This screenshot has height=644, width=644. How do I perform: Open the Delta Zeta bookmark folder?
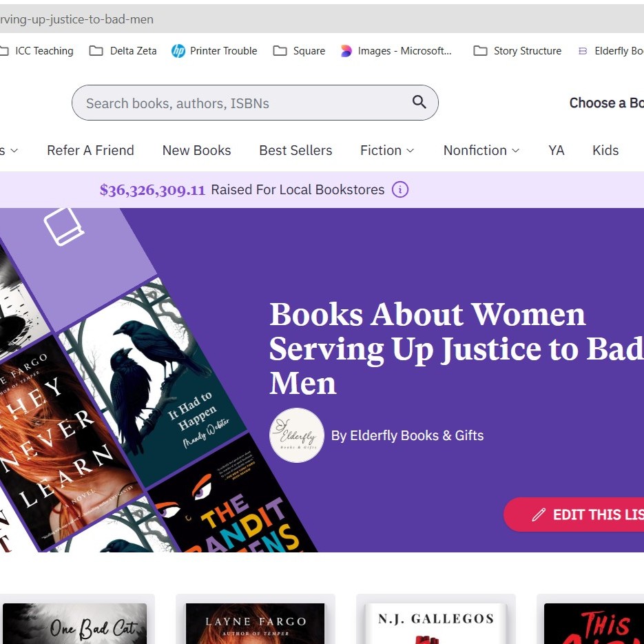[x=123, y=51]
